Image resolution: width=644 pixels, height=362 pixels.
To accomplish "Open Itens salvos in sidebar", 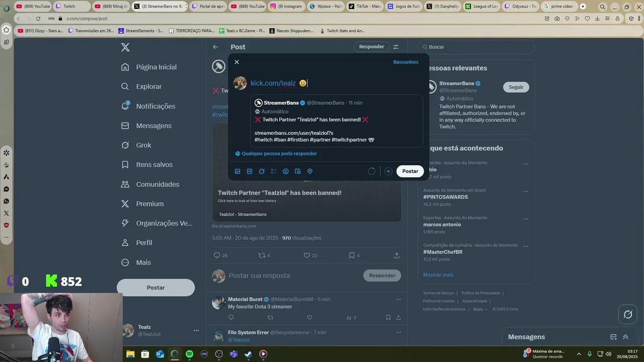I will 147,165.
